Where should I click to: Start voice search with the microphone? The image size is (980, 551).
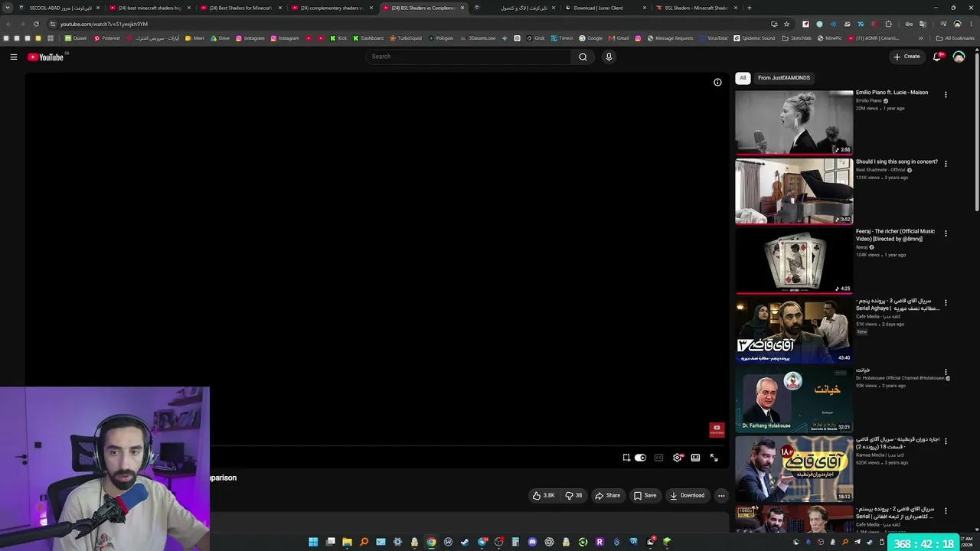[609, 57]
